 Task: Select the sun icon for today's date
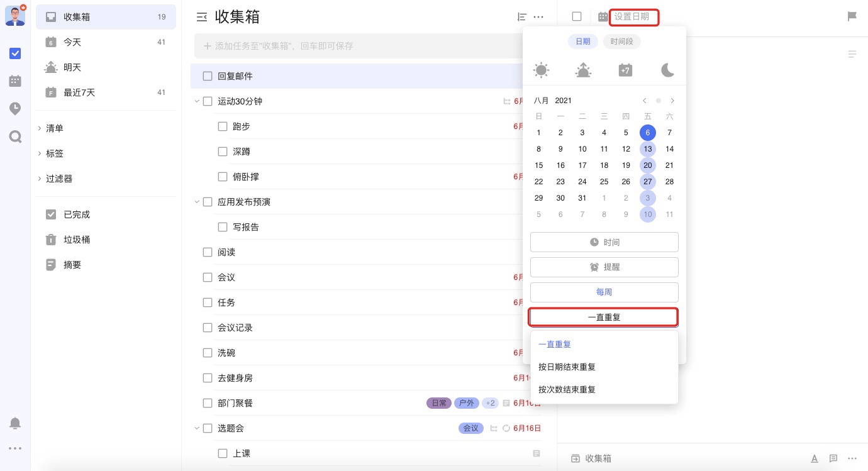click(x=541, y=70)
